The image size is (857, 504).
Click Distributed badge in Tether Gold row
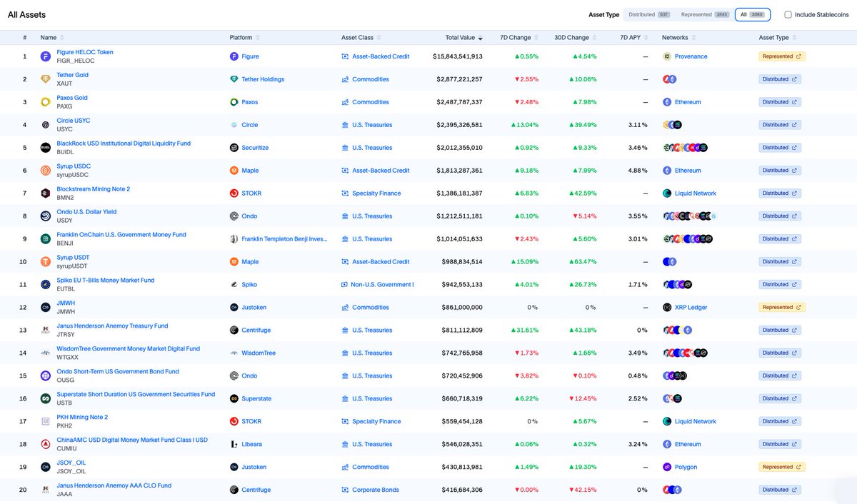[780, 79]
